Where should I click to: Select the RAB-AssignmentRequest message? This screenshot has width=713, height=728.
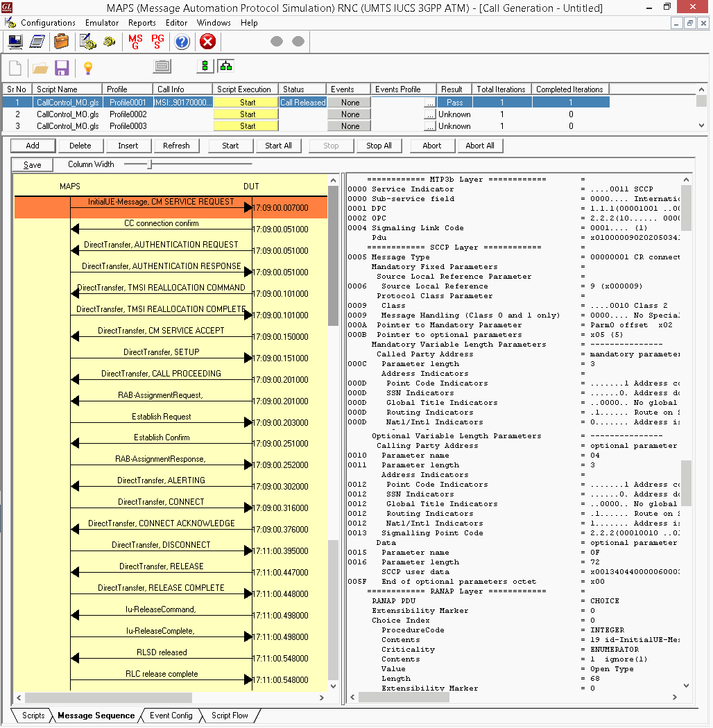pos(161,395)
